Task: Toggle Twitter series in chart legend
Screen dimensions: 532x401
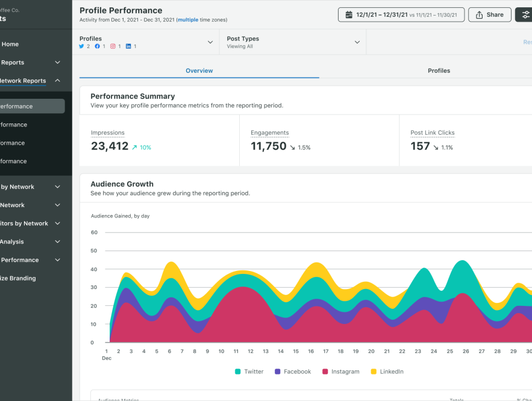Action: (249, 371)
